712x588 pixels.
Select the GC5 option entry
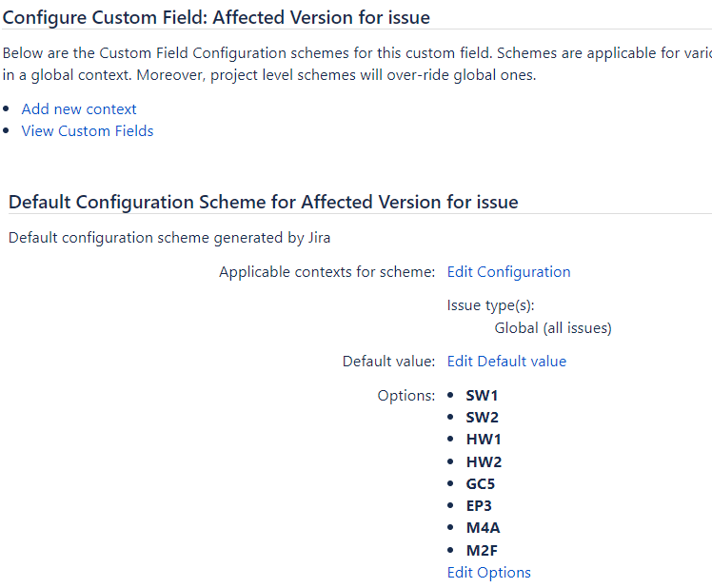[x=481, y=484]
